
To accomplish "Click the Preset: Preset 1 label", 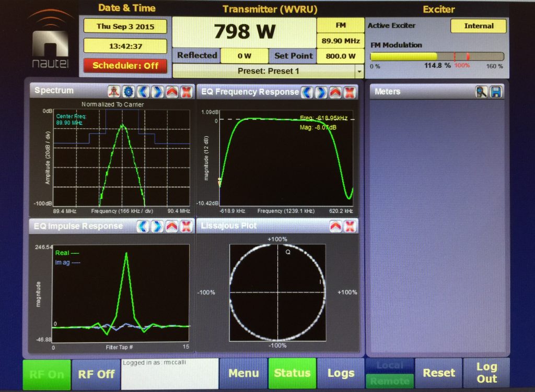I will (x=268, y=71).
